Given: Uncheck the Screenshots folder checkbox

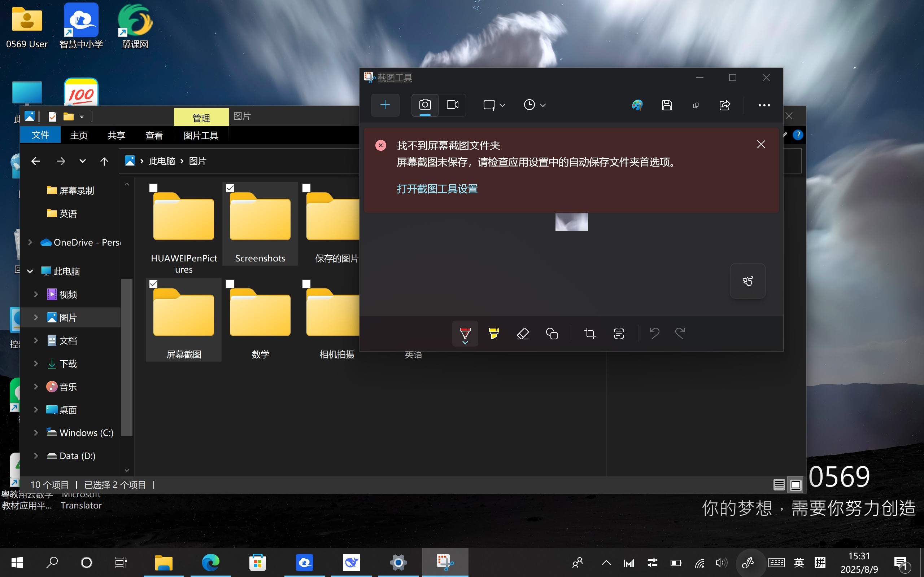Looking at the screenshot, I should coord(230,188).
